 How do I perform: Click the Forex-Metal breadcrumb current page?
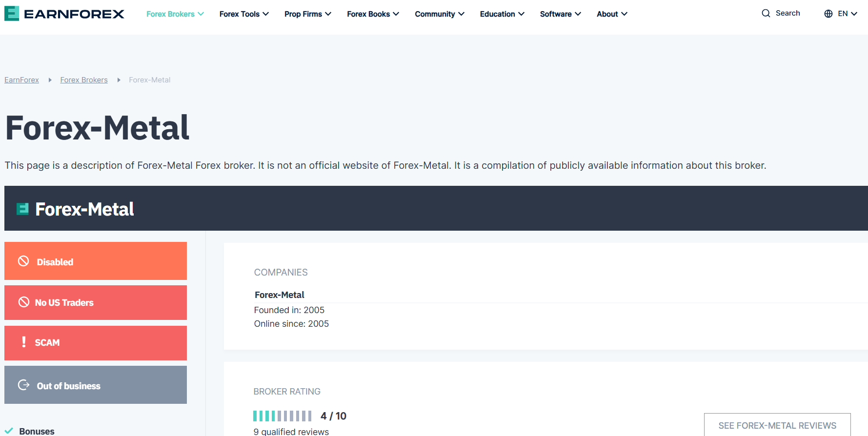(150, 80)
